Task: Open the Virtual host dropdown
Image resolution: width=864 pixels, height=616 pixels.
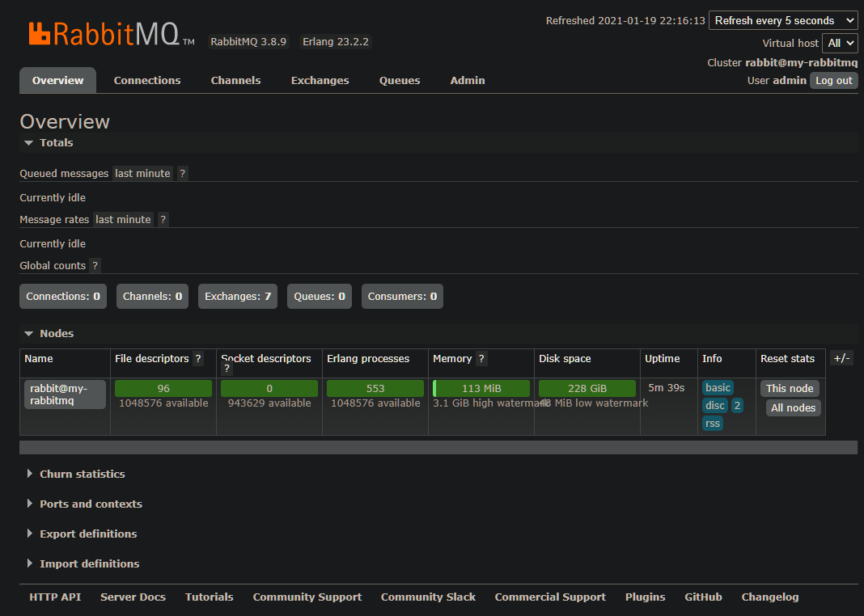Action: [x=840, y=43]
